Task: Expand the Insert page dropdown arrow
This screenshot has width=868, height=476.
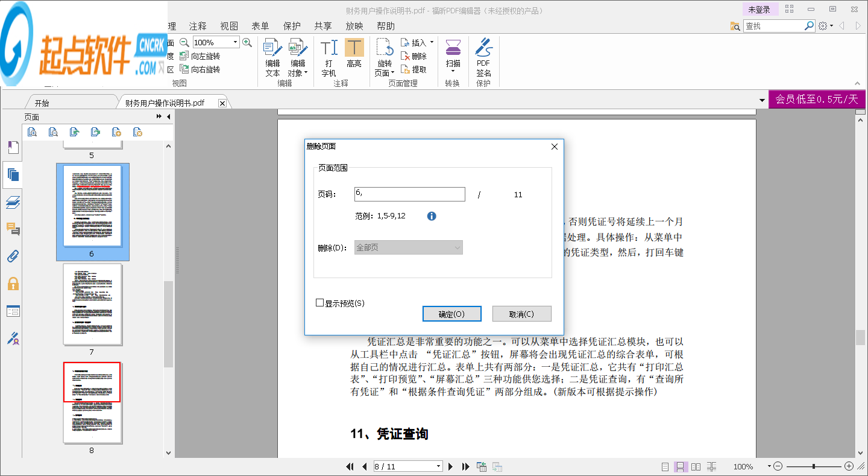Action: (432, 42)
